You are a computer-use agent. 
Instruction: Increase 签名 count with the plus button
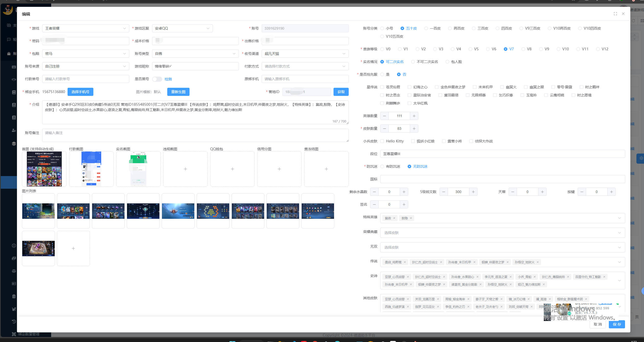(404, 204)
